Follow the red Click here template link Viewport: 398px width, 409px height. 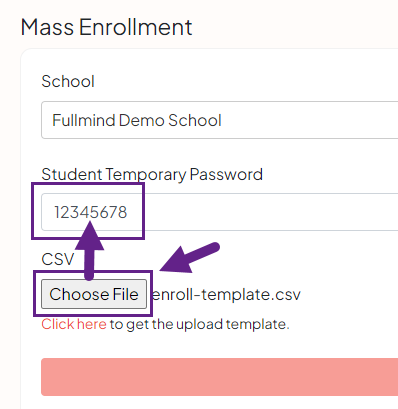pos(74,324)
